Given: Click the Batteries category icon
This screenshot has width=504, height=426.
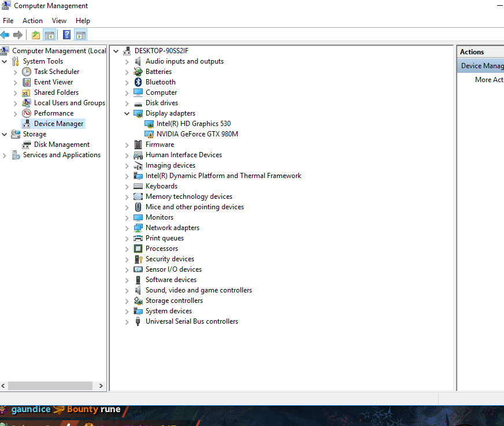Looking at the screenshot, I should 138,72.
